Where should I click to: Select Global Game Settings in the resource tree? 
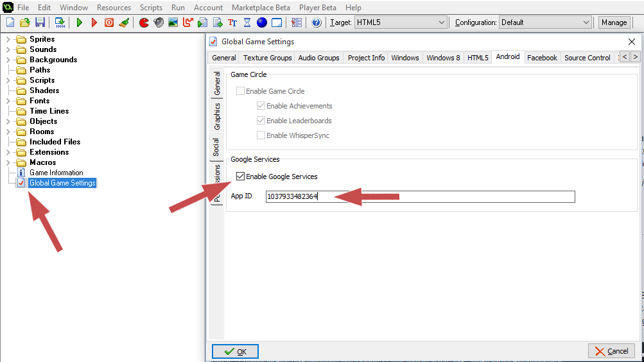62,183
